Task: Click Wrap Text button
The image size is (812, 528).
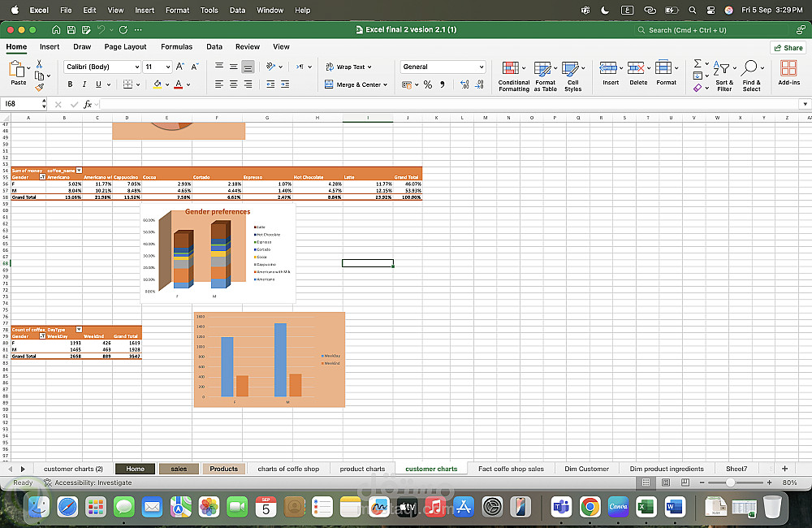Action: coord(348,67)
